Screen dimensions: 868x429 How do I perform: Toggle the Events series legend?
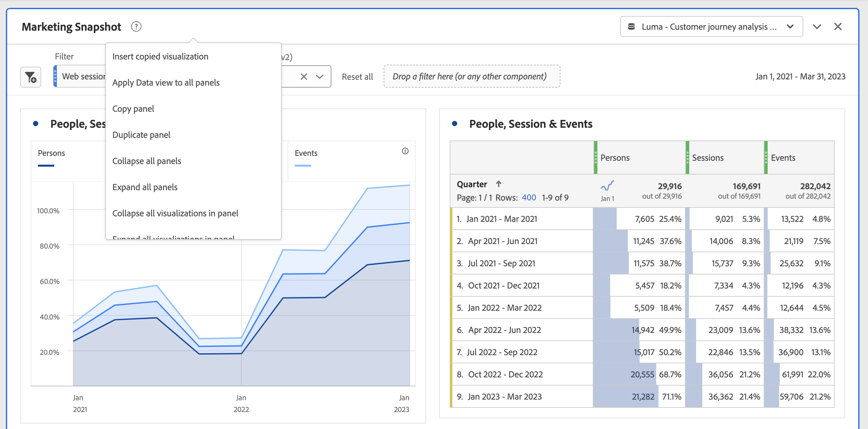[306, 153]
